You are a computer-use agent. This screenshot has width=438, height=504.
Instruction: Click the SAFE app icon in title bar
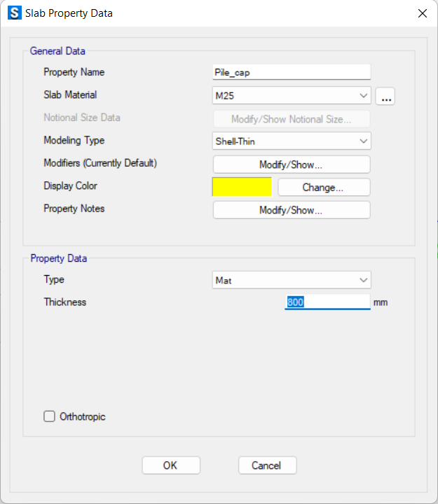click(15, 13)
